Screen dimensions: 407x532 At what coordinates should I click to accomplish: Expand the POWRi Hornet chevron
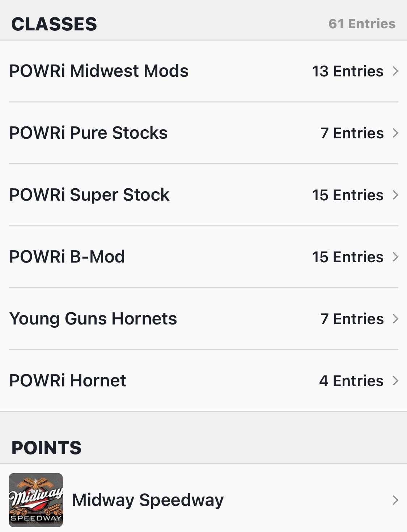pyautogui.click(x=395, y=381)
